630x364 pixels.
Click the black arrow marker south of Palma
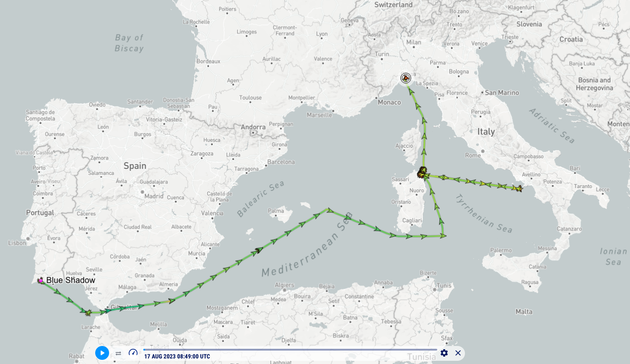click(258, 250)
